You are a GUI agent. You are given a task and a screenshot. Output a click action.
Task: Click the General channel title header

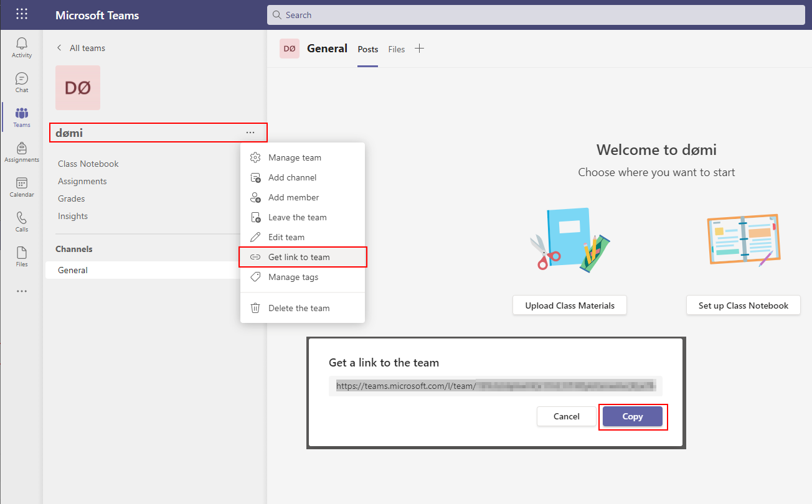point(327,49)
